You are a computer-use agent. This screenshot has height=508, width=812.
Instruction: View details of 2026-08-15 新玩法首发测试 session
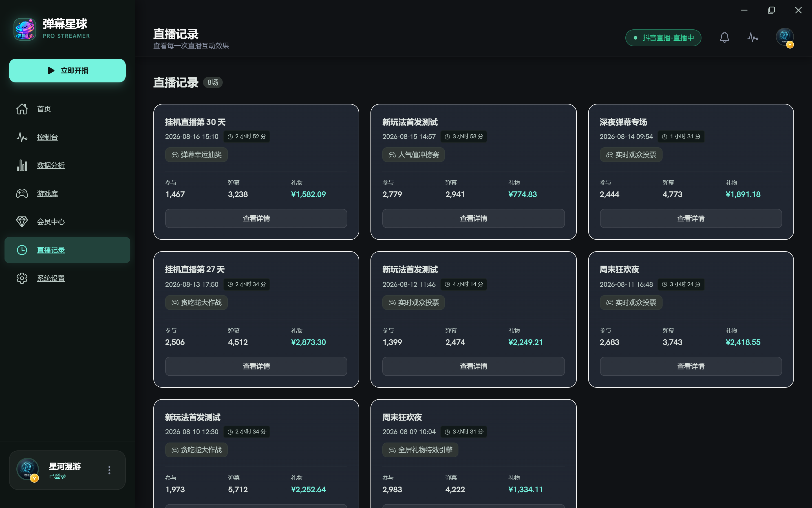(473, 218)
